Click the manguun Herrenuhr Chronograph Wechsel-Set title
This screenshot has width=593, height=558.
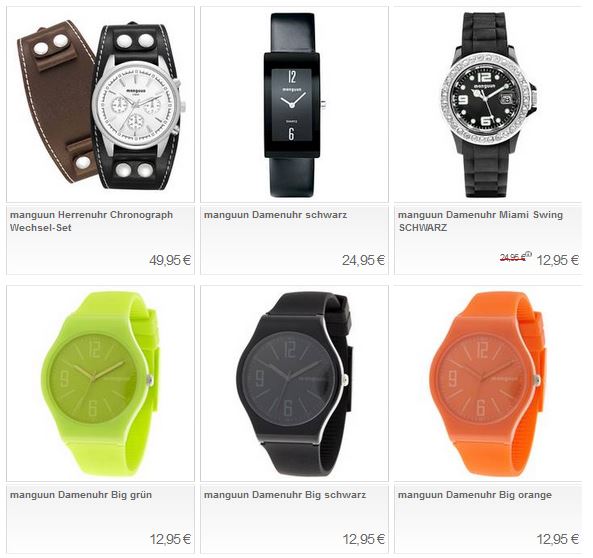tap(91, 221)
